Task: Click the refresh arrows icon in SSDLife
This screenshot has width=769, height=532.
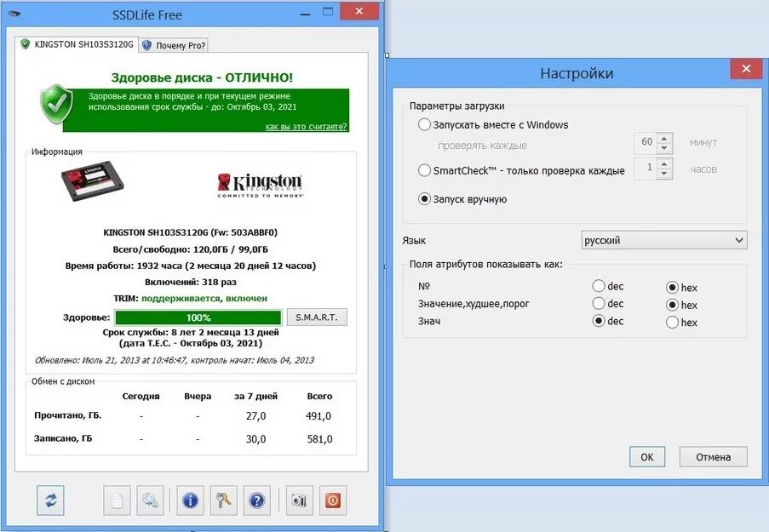Action: pos(50,501)
